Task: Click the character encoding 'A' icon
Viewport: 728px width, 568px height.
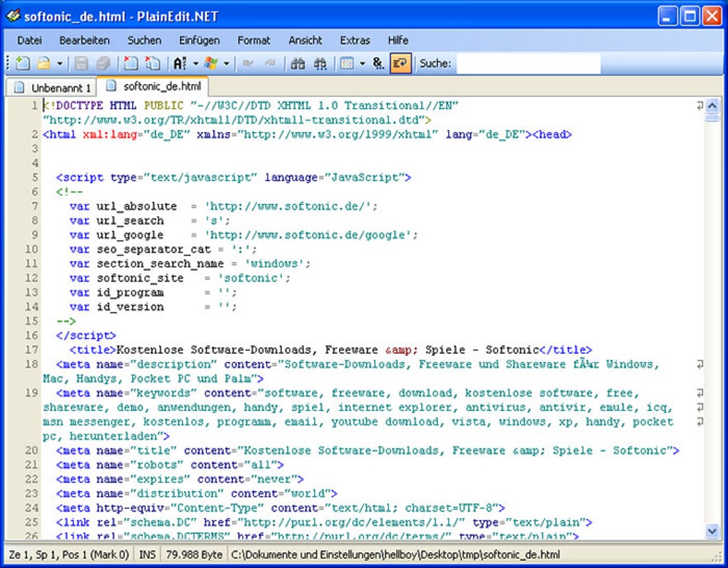Action: 180,63
